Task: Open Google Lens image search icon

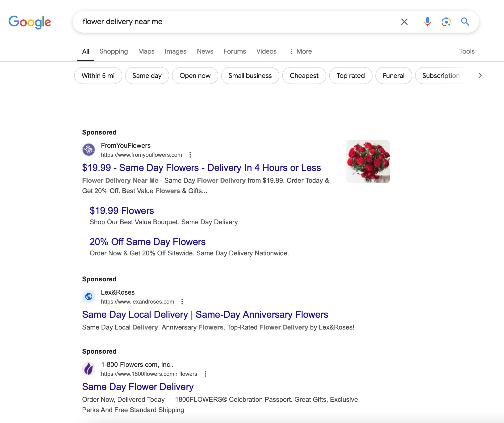Action: [446, 22]
